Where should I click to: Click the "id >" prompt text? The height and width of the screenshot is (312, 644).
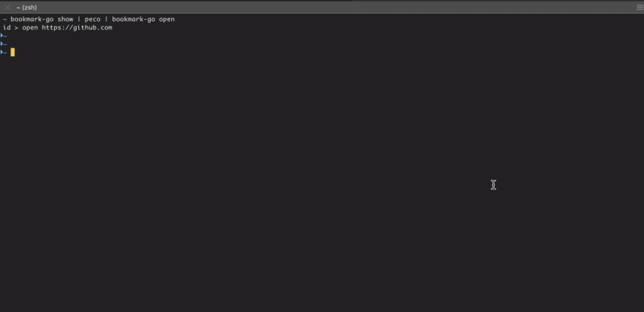pyautogui.click(x=11, y=28)
